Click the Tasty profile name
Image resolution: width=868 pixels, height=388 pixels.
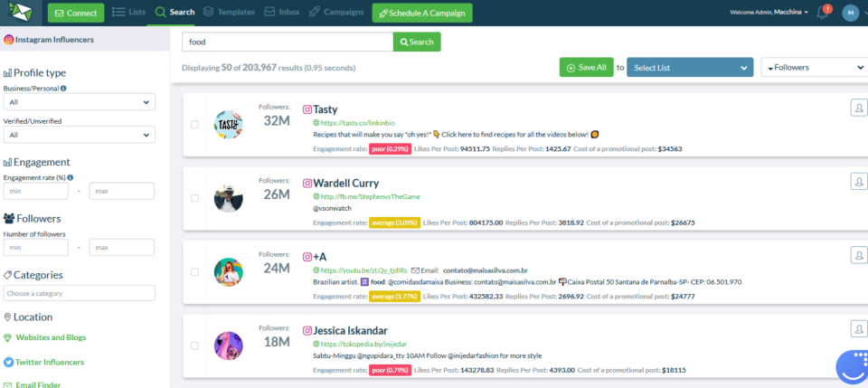coord(325,109)
